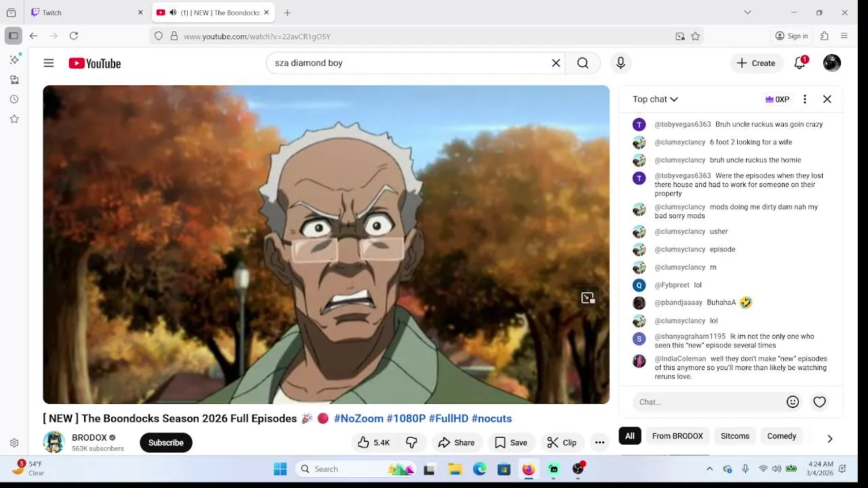Clear the search box with X
Viewport: 868px width, 488px height.
point(556,63)
